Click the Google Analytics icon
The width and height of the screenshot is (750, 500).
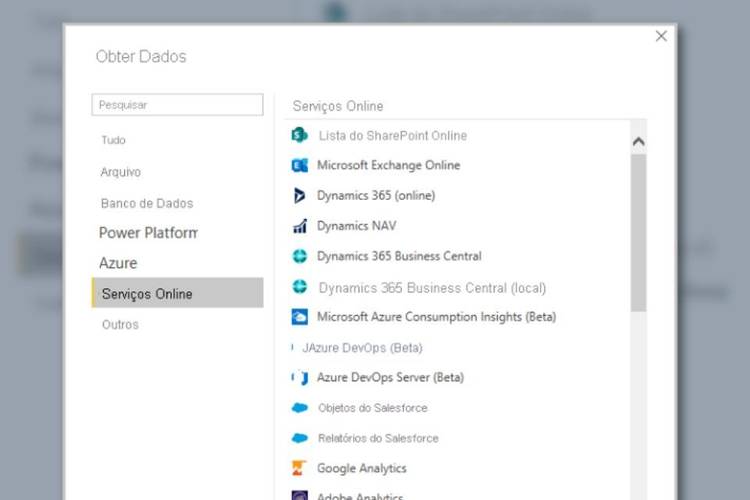tap(298, 468)
